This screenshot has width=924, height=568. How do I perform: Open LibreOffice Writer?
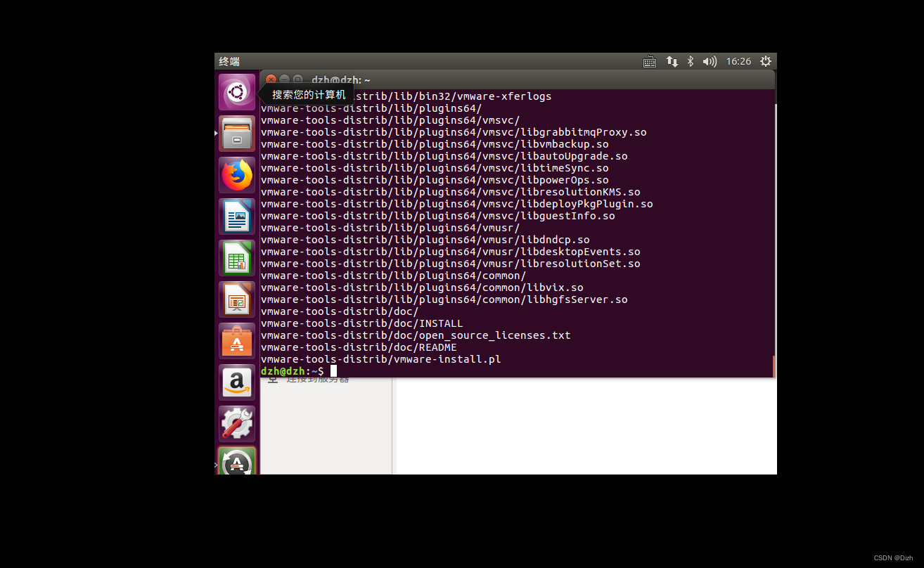pos(237,217)
